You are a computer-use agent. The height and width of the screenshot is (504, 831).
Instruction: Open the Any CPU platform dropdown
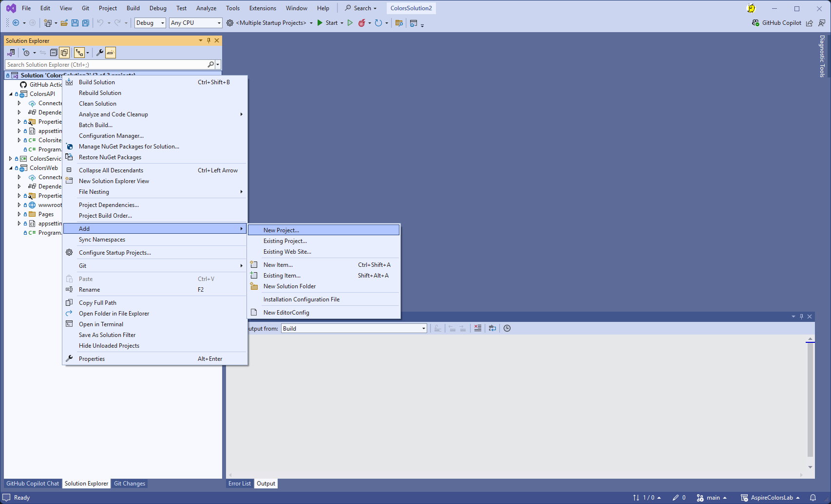coord(195,23)
